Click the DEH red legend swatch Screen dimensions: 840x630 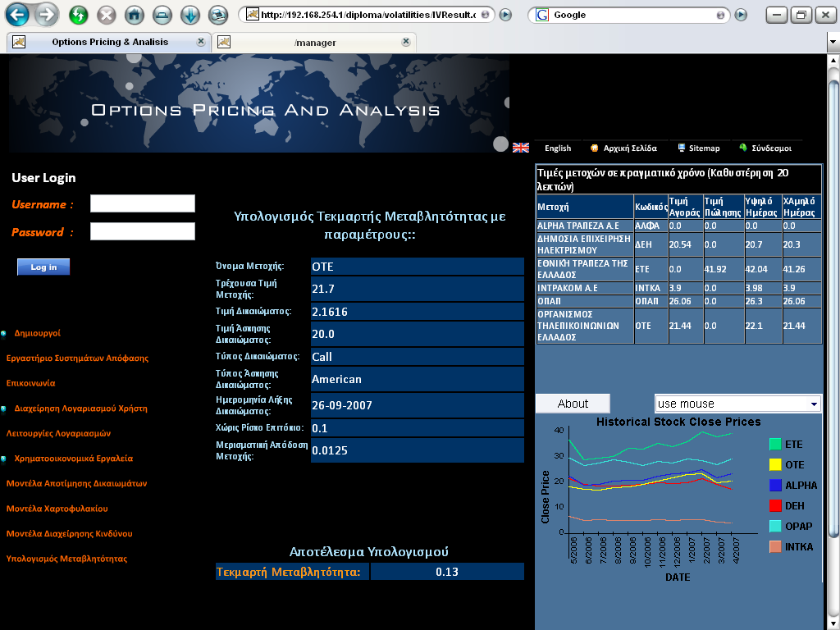coord(775,505)
